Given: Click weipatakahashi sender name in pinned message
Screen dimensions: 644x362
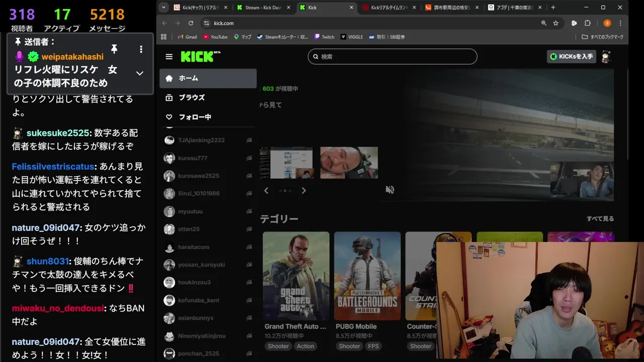Looking at the screenshot, I should point(72,56).
